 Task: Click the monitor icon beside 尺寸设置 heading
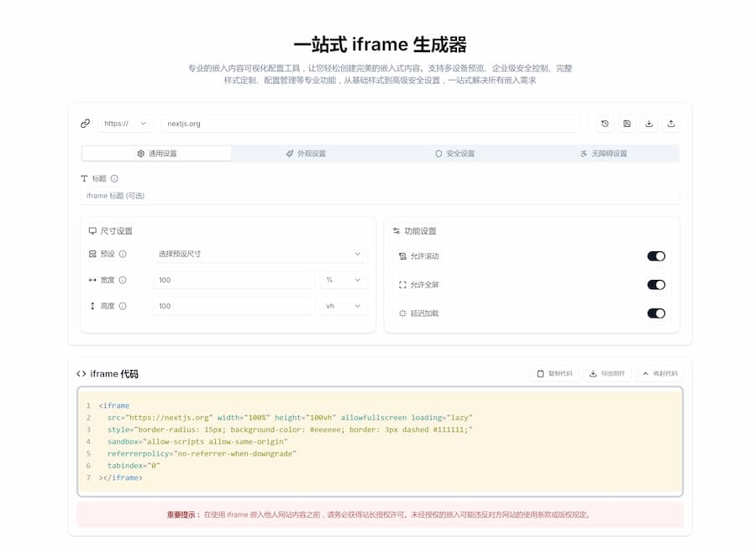93,230
